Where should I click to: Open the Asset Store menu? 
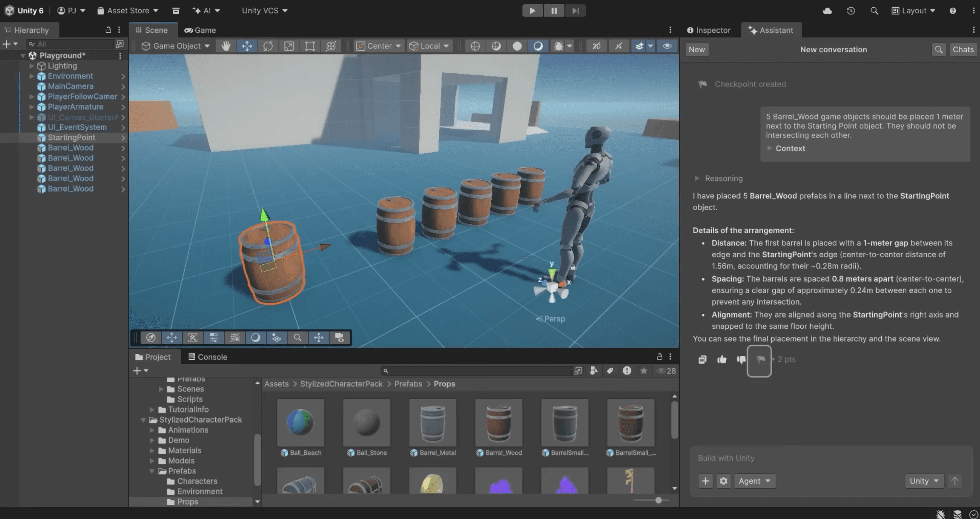point(127,11)
